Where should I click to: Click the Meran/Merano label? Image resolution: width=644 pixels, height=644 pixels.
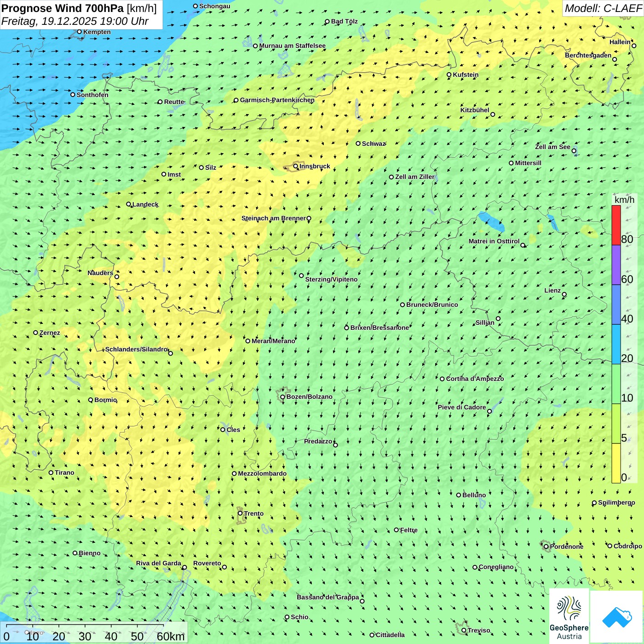click(x=273, y=341)
